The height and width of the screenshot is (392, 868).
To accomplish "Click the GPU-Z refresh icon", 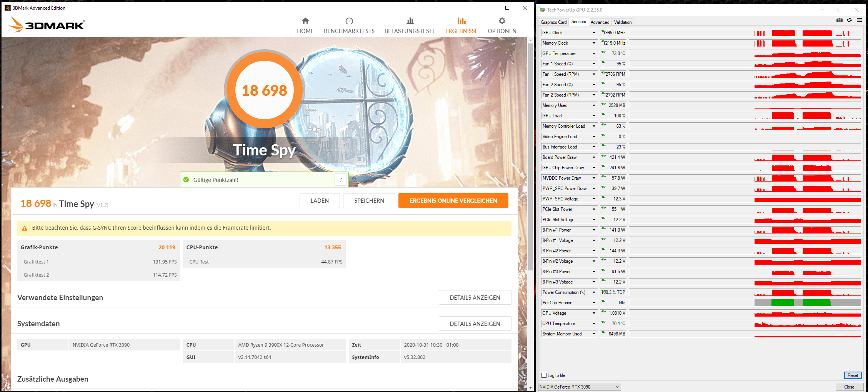I will point(849,20).
